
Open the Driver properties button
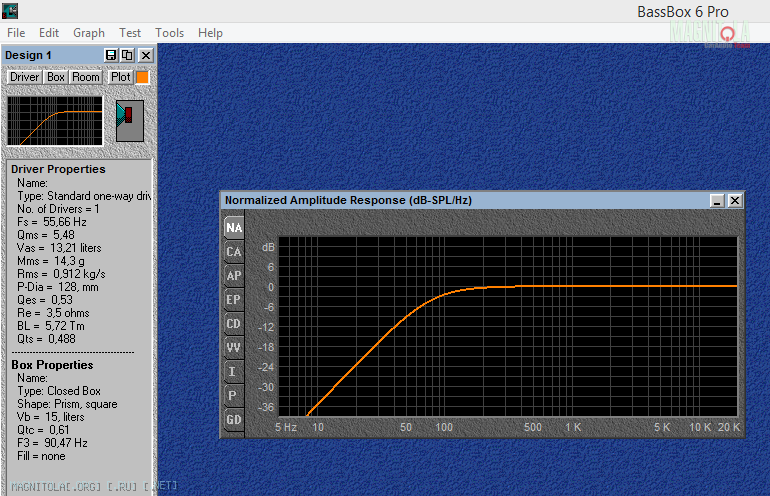24,77
